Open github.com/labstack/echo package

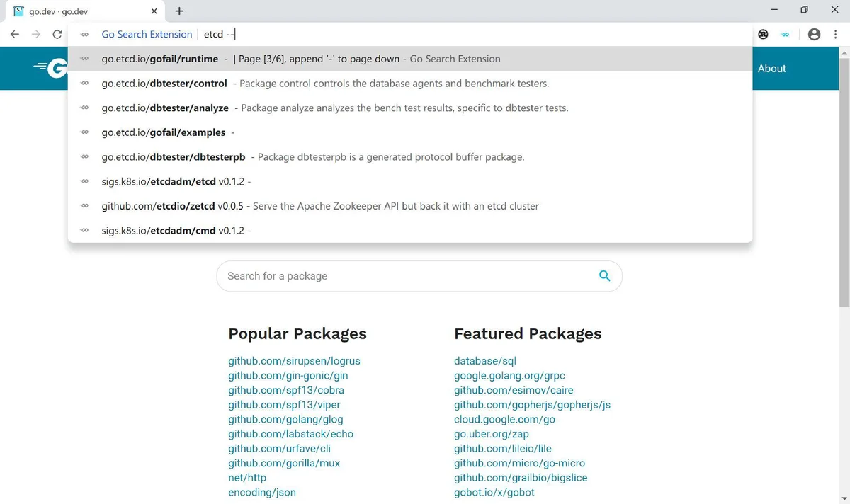[x=290, y=434]
